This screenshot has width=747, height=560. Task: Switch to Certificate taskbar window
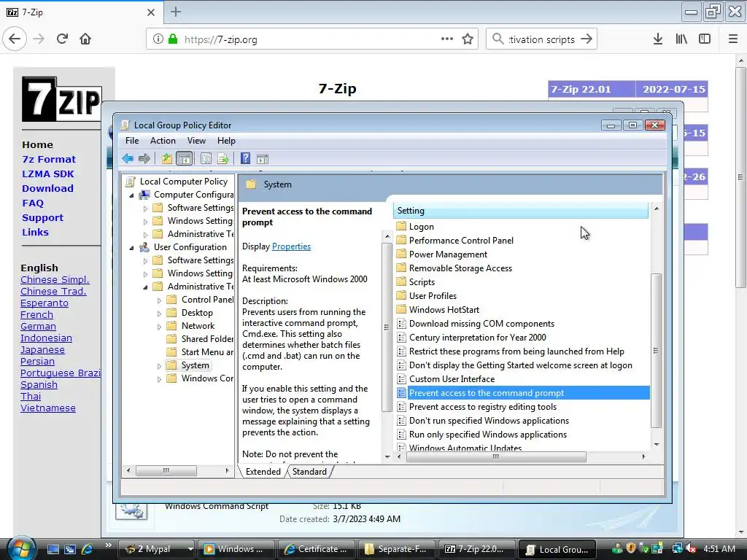317,549
